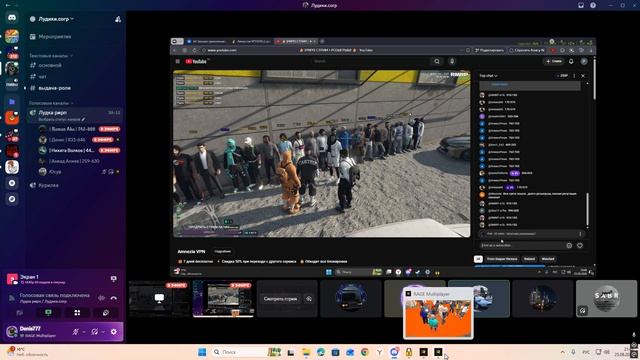Screen dimensions: 640x360
Task: Open Discord direct messages home
Action: [x=12, y=18]
